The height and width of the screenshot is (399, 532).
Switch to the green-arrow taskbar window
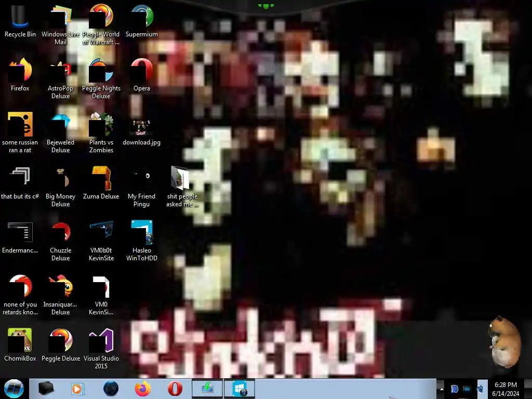pos(207,389)
